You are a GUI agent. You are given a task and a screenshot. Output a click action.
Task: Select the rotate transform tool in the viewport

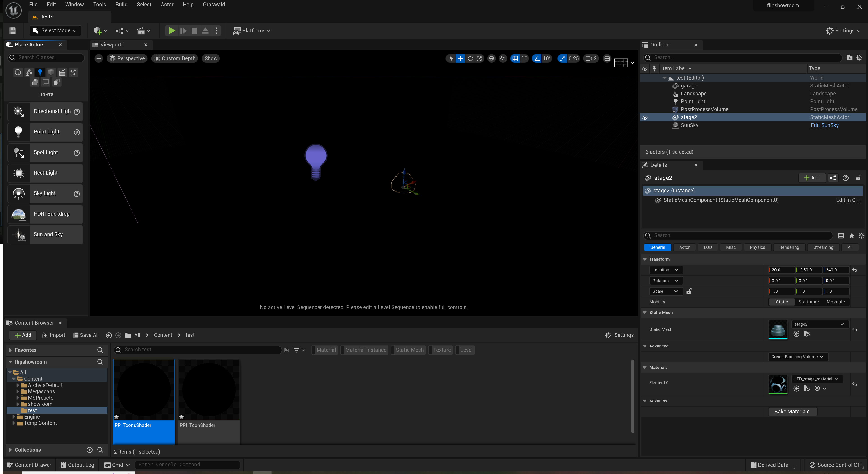470,59
